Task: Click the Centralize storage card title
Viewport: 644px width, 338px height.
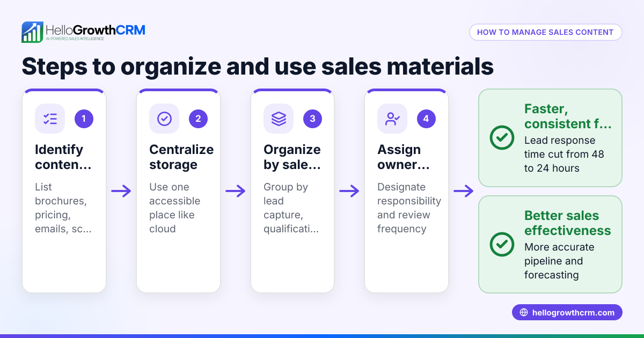Action: 181,157
